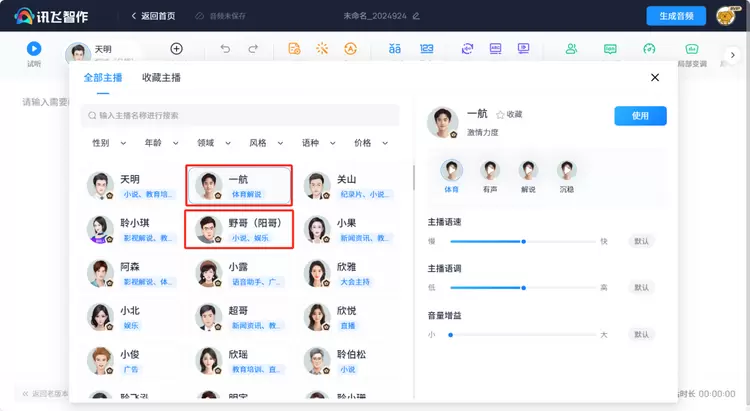Close the anchor selection dialog
The image size is (750, 411).
[x=655, y=77]
